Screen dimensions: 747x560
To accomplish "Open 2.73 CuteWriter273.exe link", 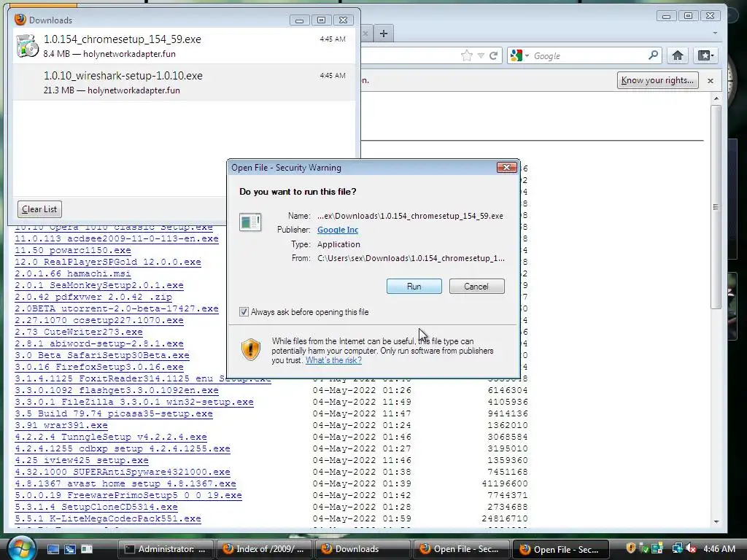I will [x=79, y=332].
